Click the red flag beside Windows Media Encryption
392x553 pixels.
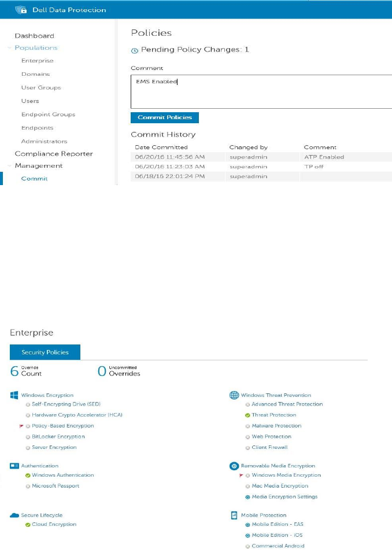click(x=241, y=475)
